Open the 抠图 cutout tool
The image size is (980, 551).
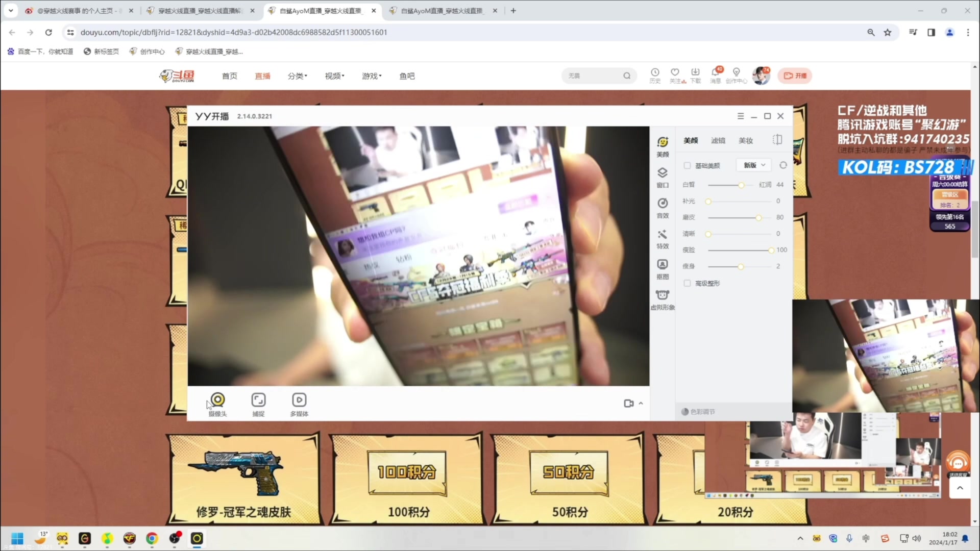coord(663,269)
